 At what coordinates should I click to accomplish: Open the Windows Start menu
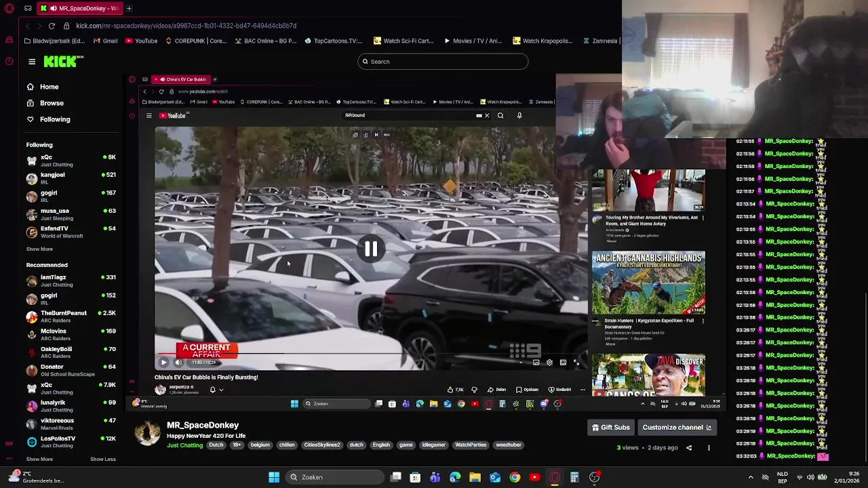[274, 477]
